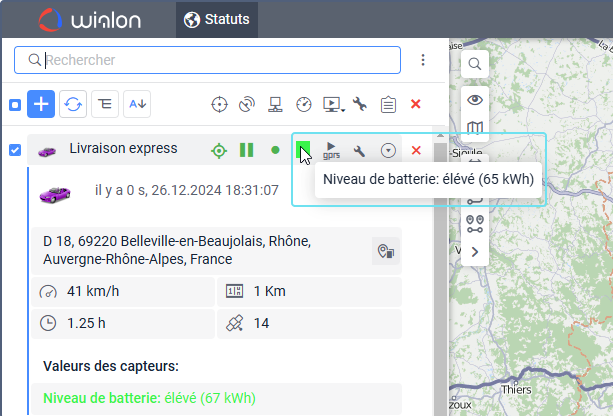Click the Wialon logo
This screenshot has height=416, width=613.
pos(90,20)
